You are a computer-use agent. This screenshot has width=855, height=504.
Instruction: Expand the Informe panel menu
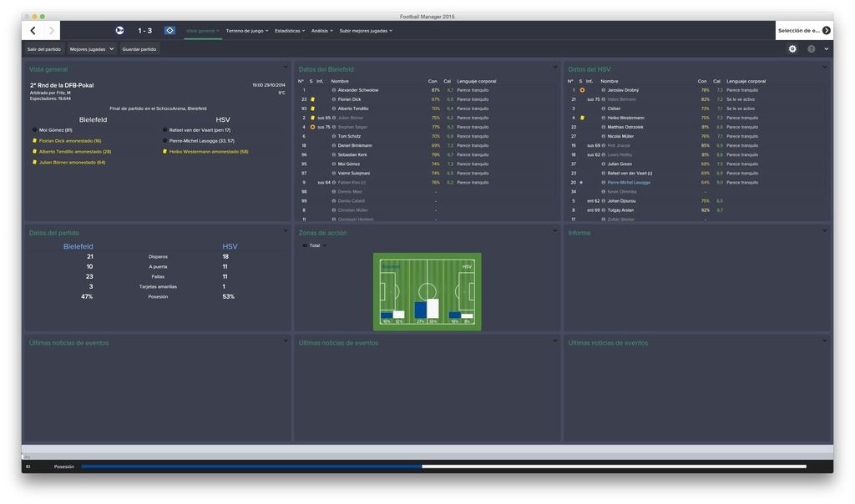tap(824, 231)
